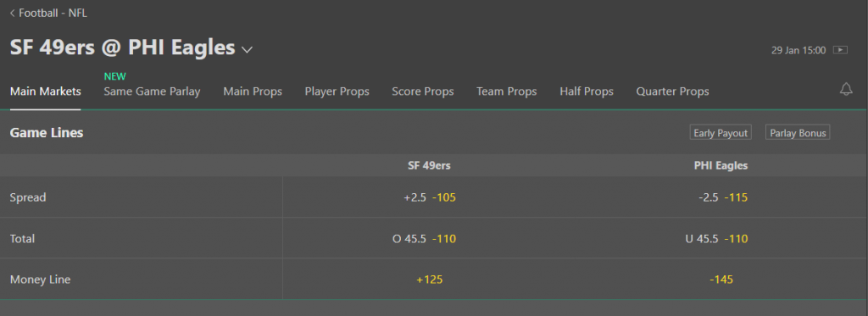The width and height of the screenshot is (868, 316).
Task: Click the notification bell icon
Action: [x=846, y=89]
